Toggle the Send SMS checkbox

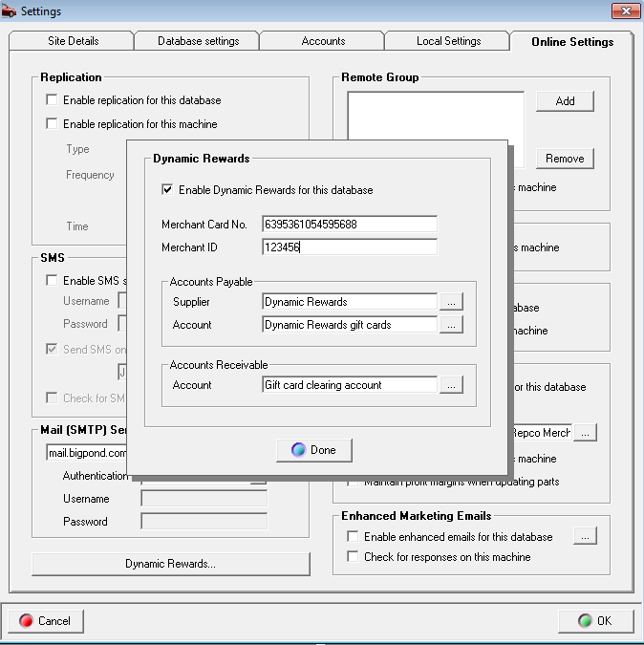coord(52,349)
